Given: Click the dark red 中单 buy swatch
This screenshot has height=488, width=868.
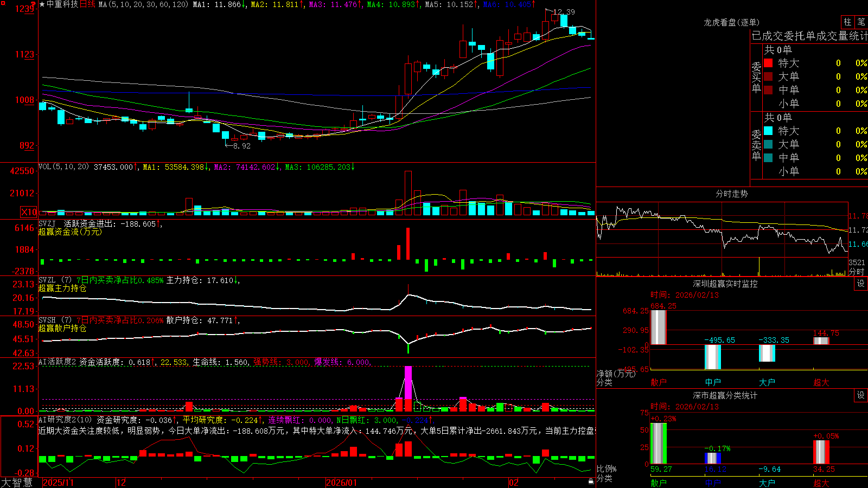Looking at the screenshot, I should pyautogui.click(x=768, y=90).
